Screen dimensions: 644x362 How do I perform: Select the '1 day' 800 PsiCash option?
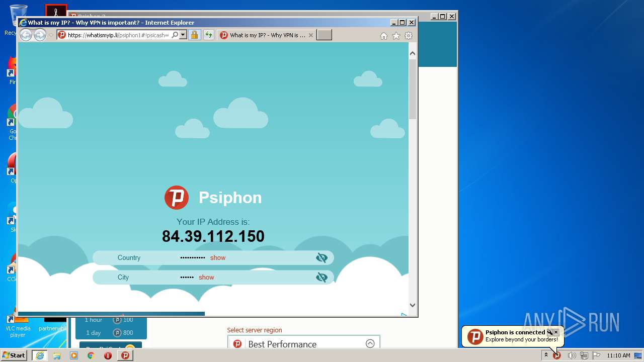coord(111,333)
